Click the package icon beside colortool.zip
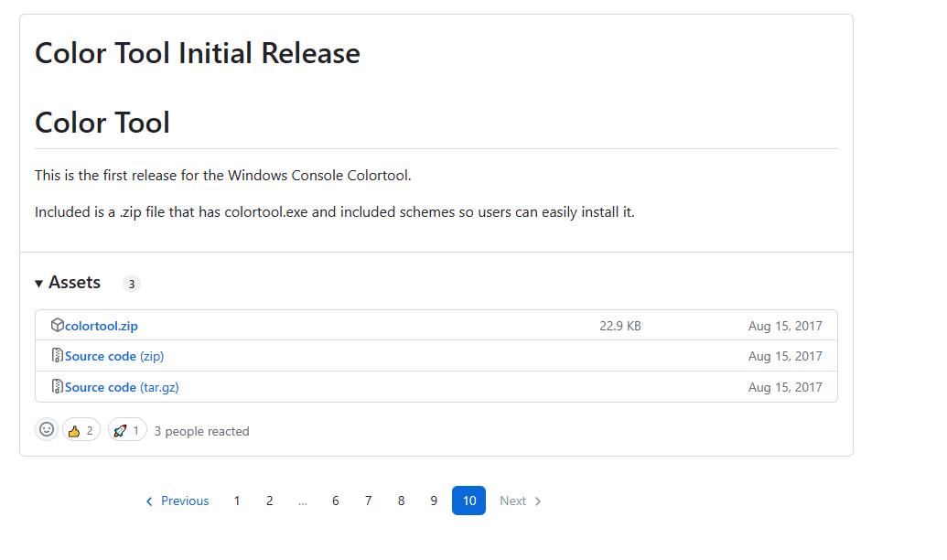This screenshot has height=560, width=947. pos(57,325)
